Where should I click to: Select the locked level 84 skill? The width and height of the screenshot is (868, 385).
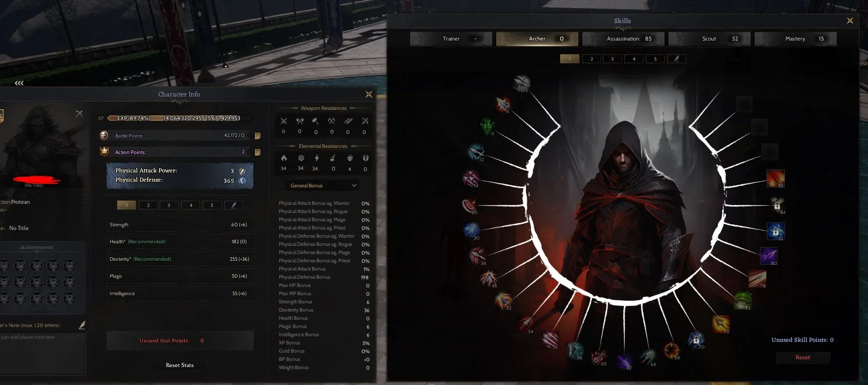coord(777,205)
